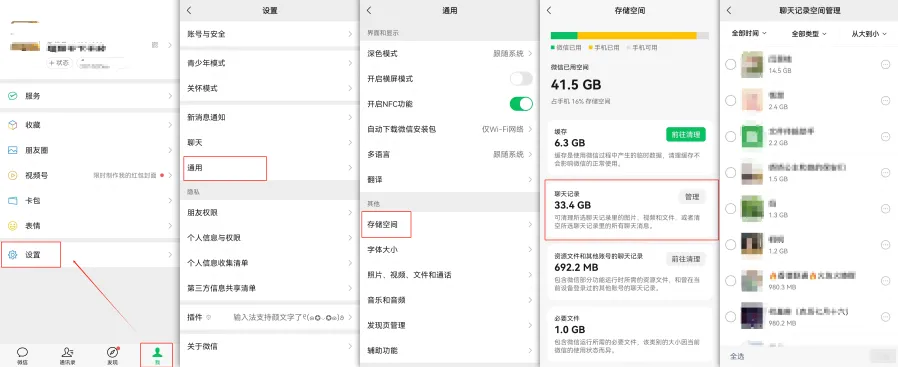Tap the 视频号 icon

click(x=13, y=175)
